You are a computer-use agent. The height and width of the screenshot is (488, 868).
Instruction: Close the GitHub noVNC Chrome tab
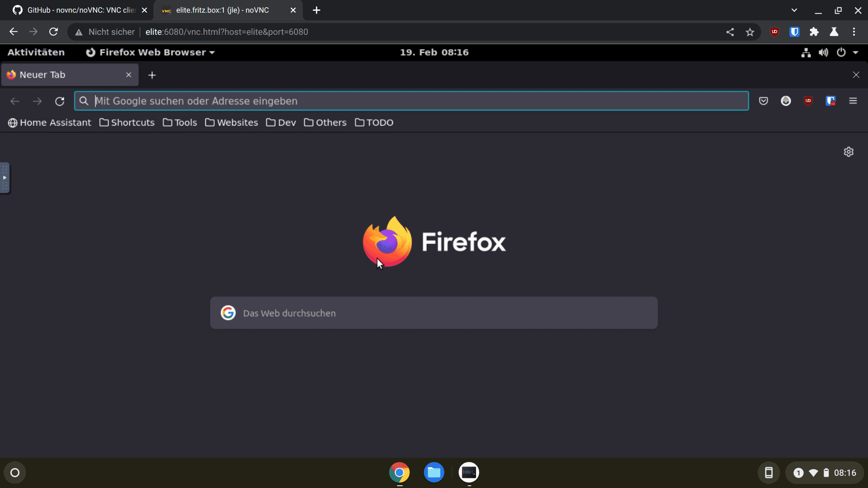pyautogui.click(x=144, y=10)
